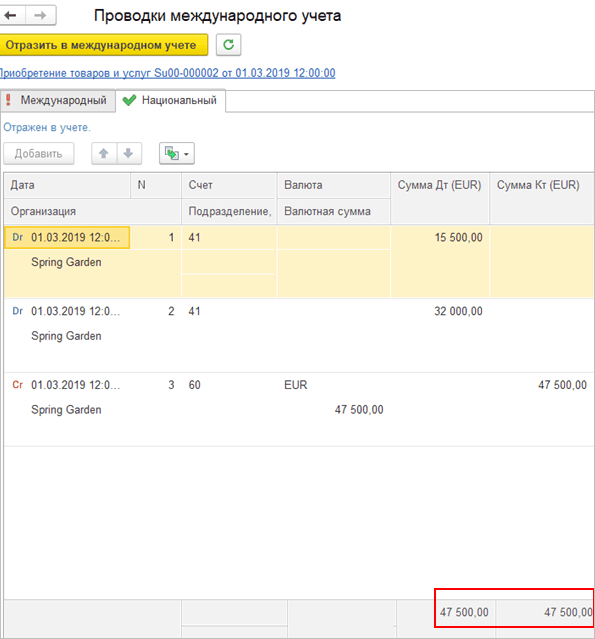This screenshot has height=639, width=595.
Task: Click the disabled Добавить button
Action: point(39,154)
